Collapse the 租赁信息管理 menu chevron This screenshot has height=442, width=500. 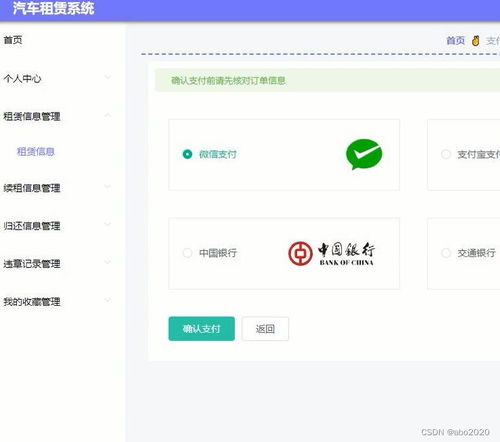[108, 115]
